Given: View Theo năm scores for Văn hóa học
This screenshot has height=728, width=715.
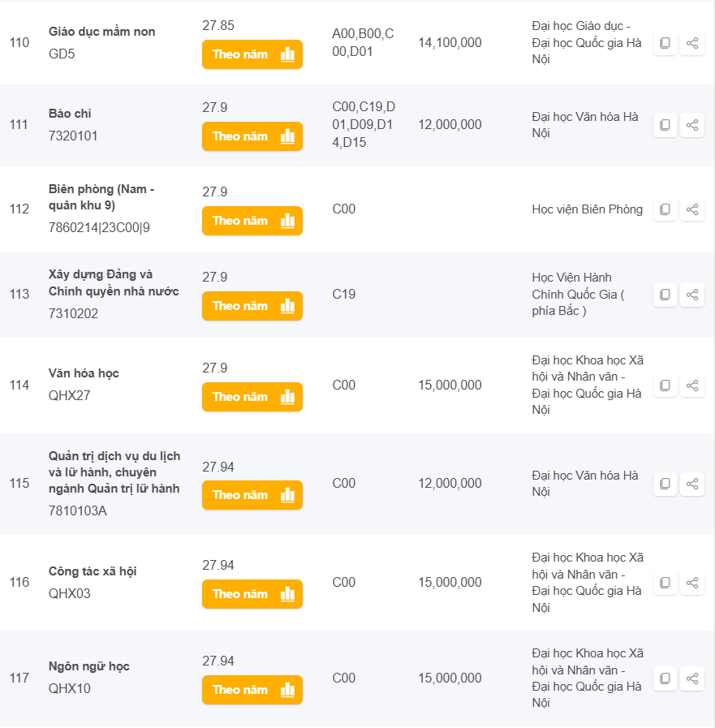Looking at the screenshot, I should tap(252, 397).
